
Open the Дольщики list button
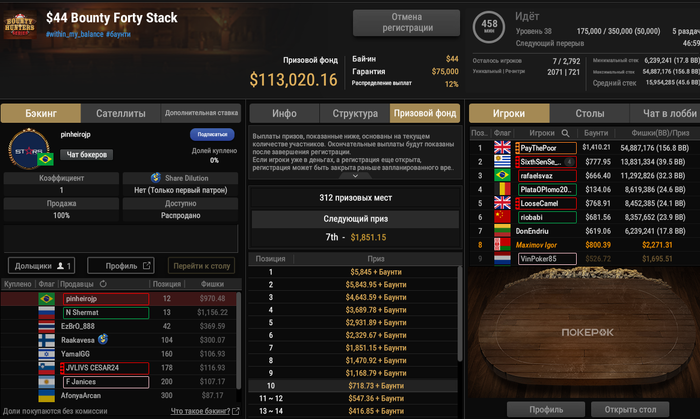point(42,266)
